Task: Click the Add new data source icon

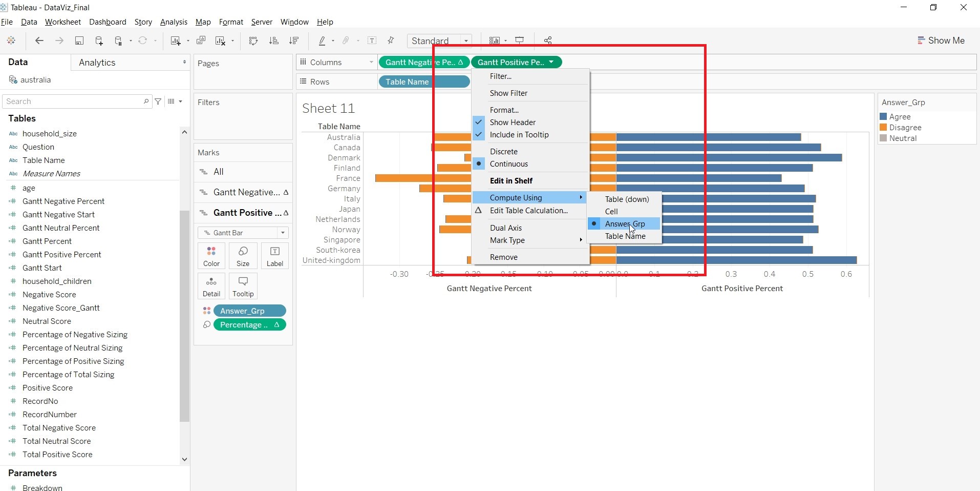Action: 99,41
